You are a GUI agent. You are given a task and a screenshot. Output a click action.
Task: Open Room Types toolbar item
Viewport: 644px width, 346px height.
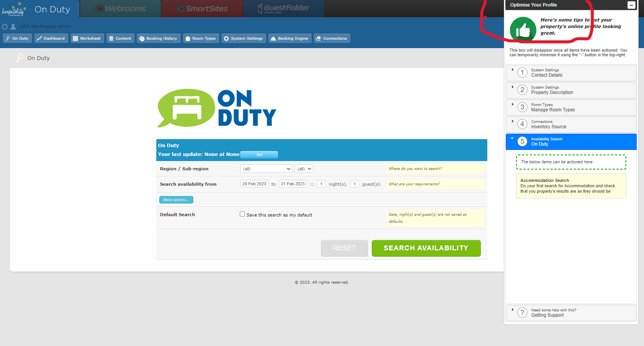201,39
